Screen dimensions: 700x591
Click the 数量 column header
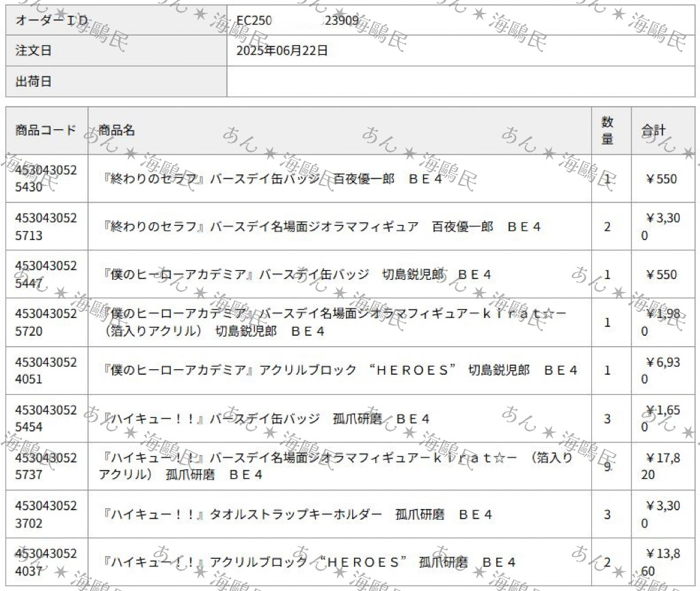[x=607, y=131]
